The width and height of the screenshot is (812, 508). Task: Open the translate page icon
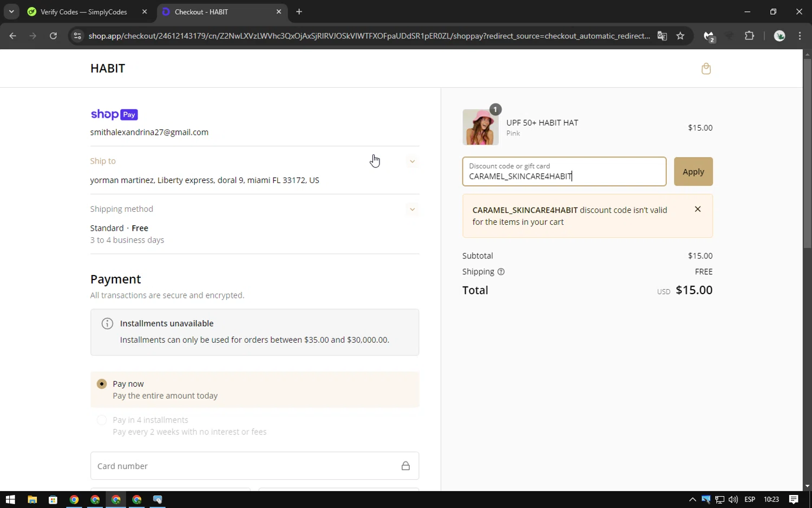(x=662, y=36)
